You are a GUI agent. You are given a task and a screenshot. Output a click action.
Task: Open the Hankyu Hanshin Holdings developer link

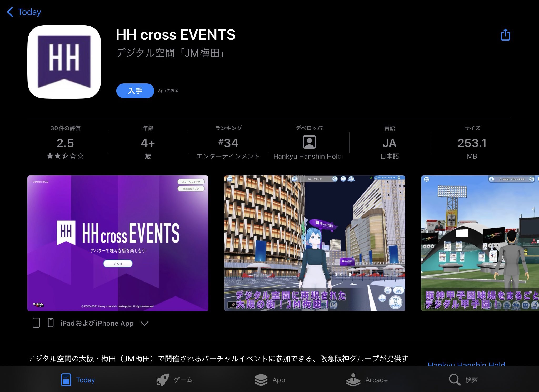pos(308,156)
